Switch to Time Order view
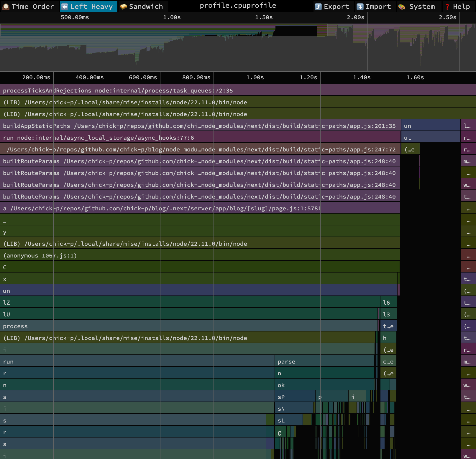 pos(28,6)
